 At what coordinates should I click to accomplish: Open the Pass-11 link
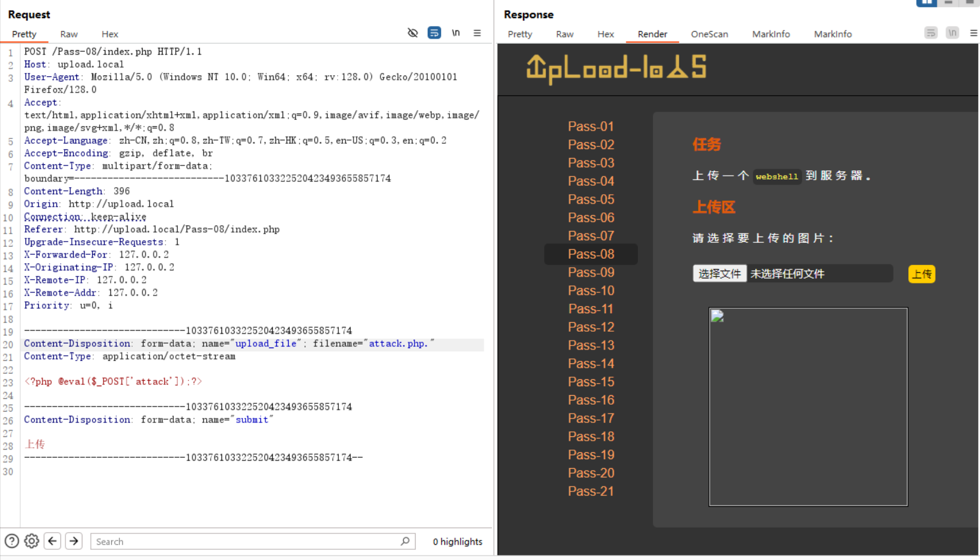(x=591, y=309)
